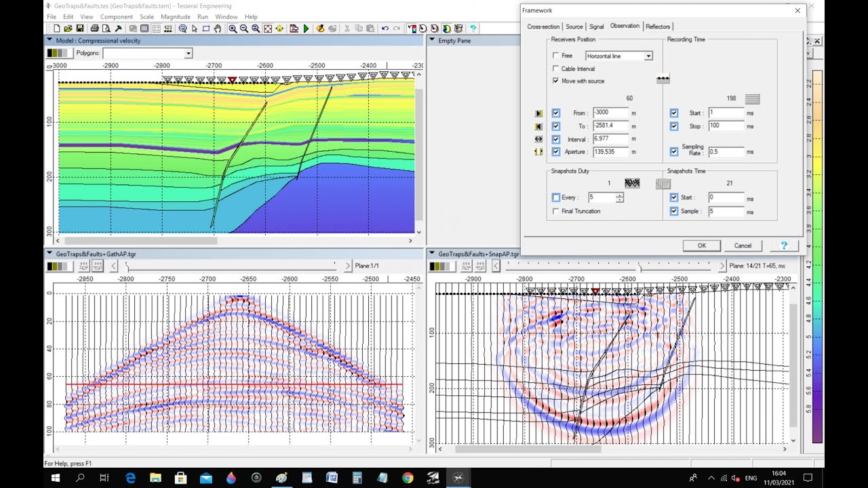Toggle the Sampling Rate checkbox
The image size is (868, 488).
[674, 152]
